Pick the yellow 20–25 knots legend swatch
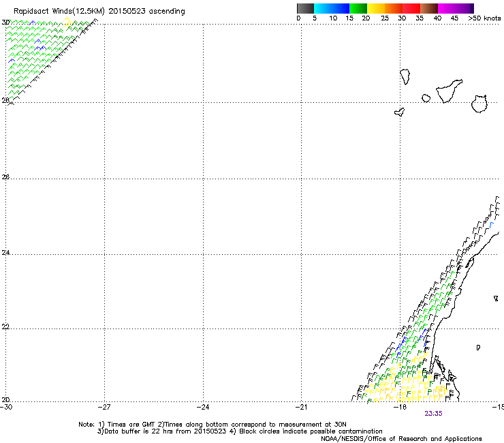The image size is (504, 443). [x=376, y=8]
